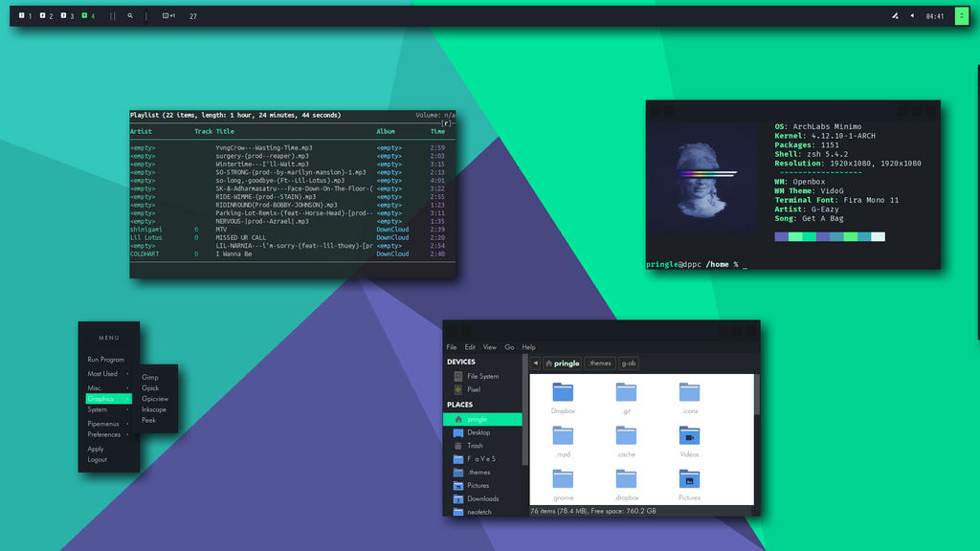This screenshot has height=551, width=980.
Task: Open the search icon on the top bar
Action: [130, 15]
